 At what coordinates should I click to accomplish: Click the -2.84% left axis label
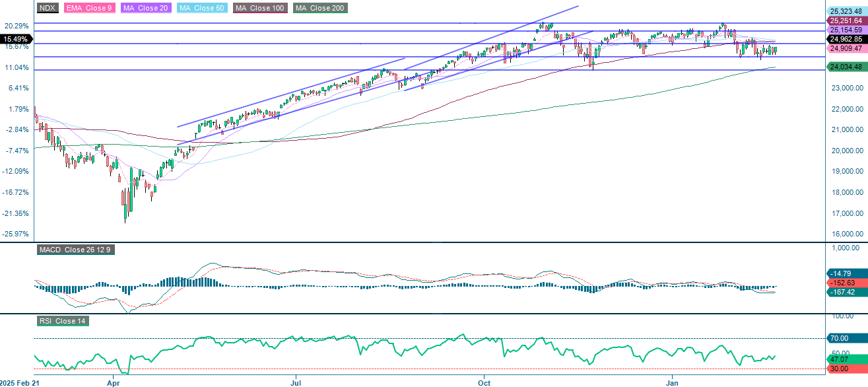[x=17, y=130]
